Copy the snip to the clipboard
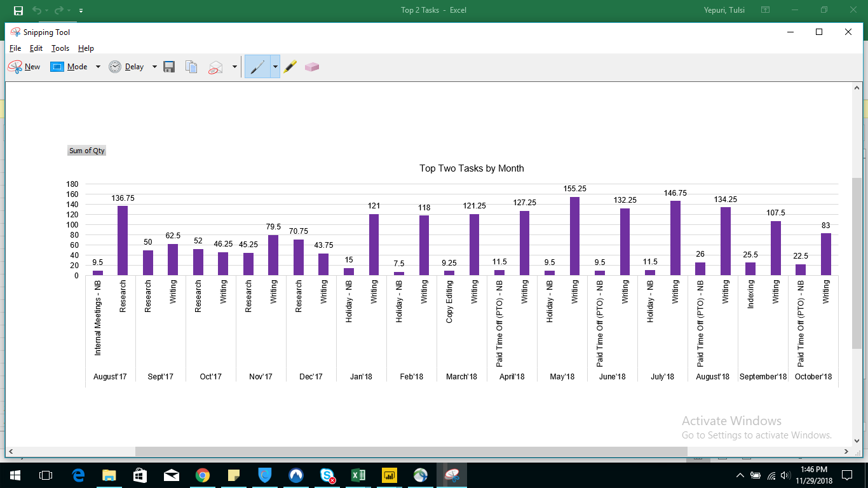The image size is (868, 488). [191, 67]
